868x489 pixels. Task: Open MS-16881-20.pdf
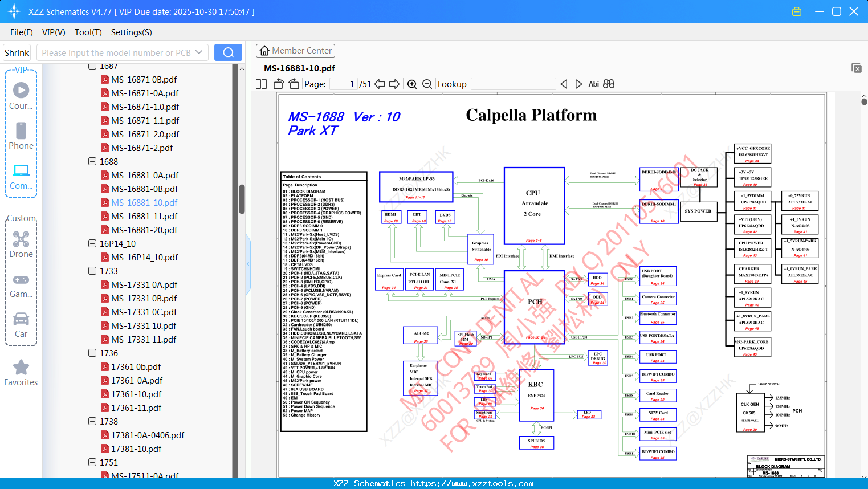point(144,230)
